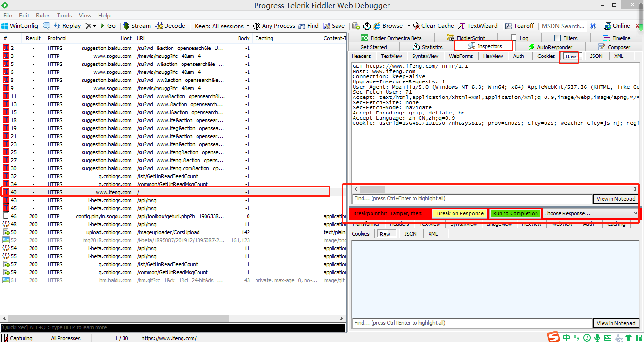Image resolution: width=644 pixels, height=342 pixels.
Task: Open the Help menu
Action: pyautogui.click(x=104, y=16)
